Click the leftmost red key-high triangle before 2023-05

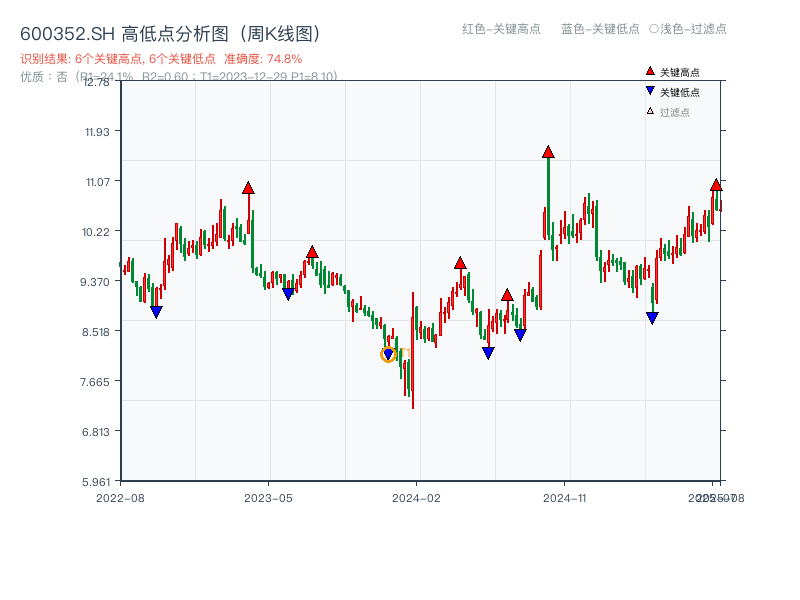[x=248, y=188]
